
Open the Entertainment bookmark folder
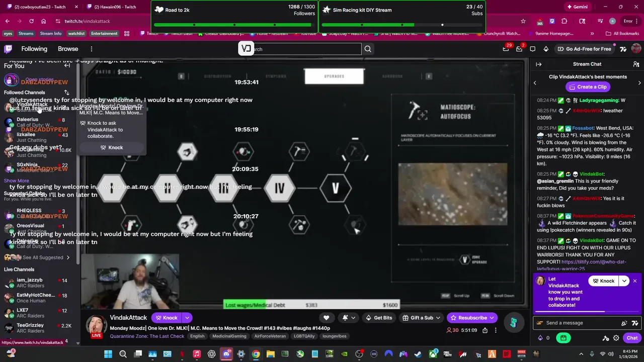click(x=104, y=34)
